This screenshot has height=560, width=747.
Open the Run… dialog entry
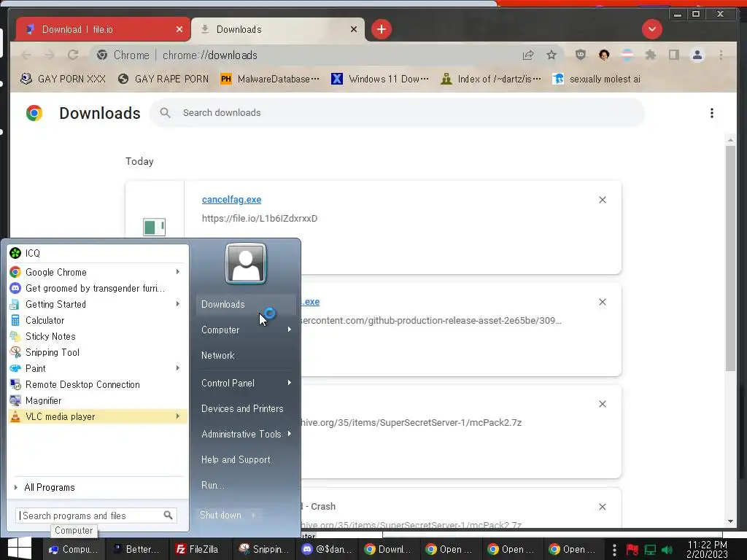tap(246, 485)
